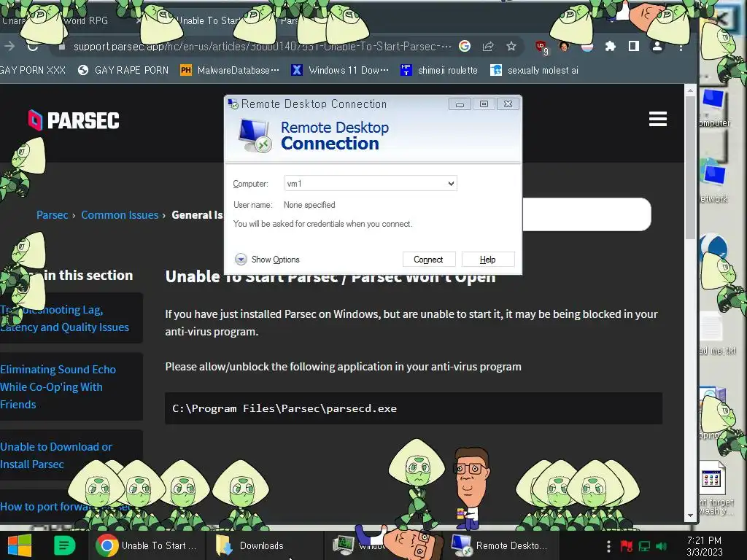Open 'Eliminating Sound Echo While Co-Op'ing' link
The width and height of the screenshot is (747, 560).
[58, 386]
